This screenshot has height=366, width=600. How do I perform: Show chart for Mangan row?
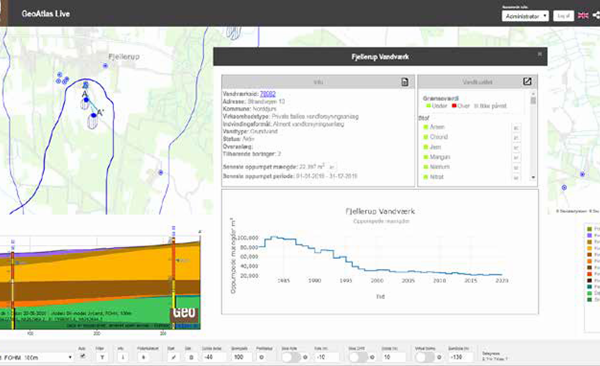(516, 158)
